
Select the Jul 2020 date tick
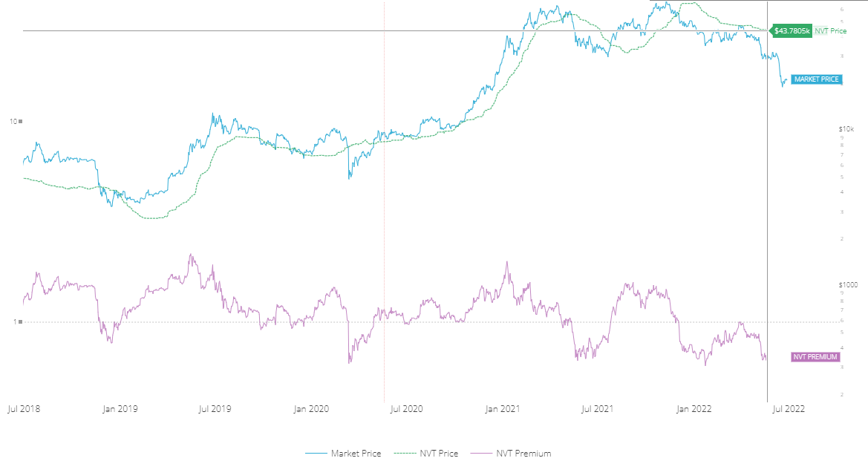point(406,408)
